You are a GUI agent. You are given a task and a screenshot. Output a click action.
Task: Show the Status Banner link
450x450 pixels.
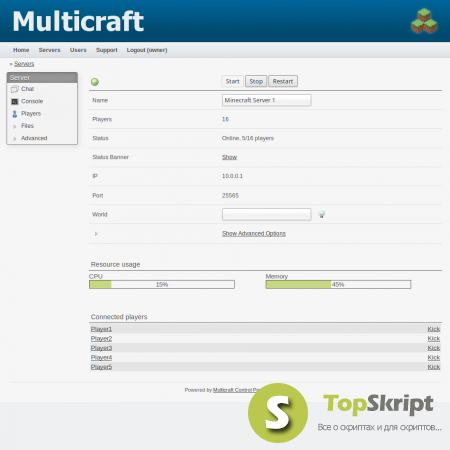click(x=229, y=157)
